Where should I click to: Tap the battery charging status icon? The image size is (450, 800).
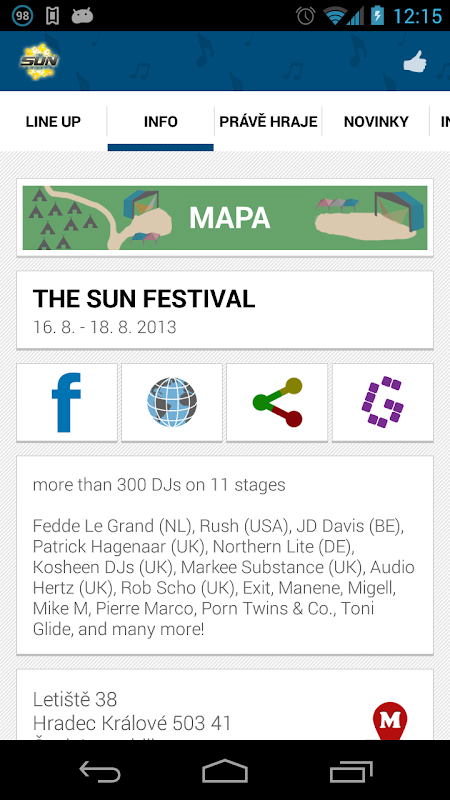click(377, 15)
